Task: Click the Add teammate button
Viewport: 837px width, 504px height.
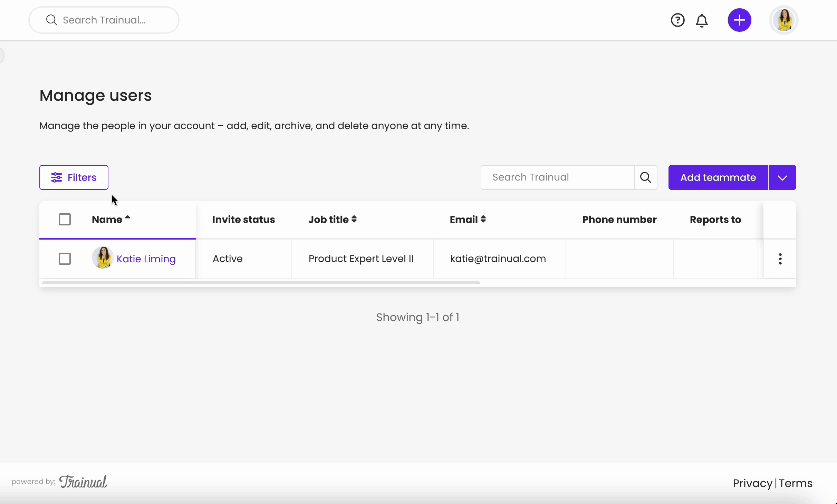Action: click(718, 177)
